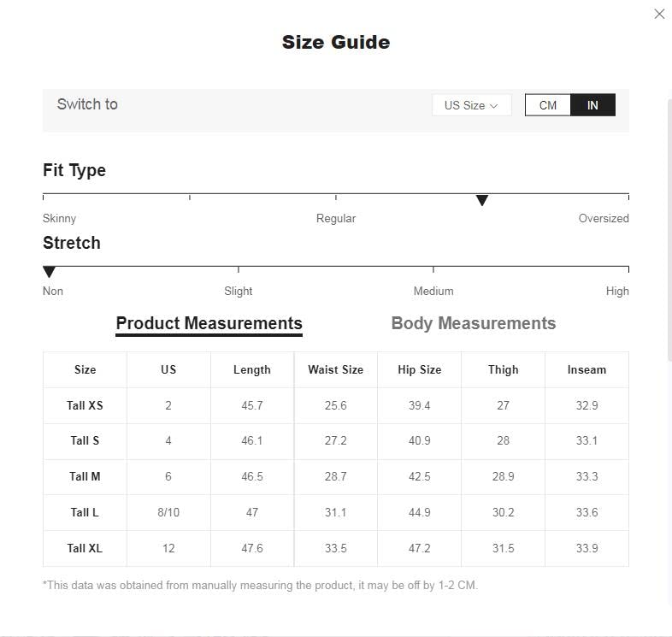Close the Size Guide dialog

point(659,14)
